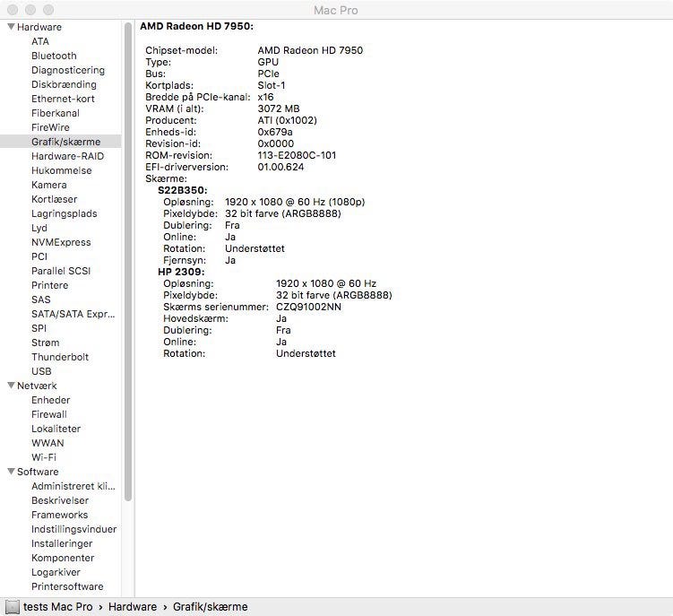Click Grafik/skærme in bottom path bar
This screenshot has width=673, height=616.
(211, 606)
